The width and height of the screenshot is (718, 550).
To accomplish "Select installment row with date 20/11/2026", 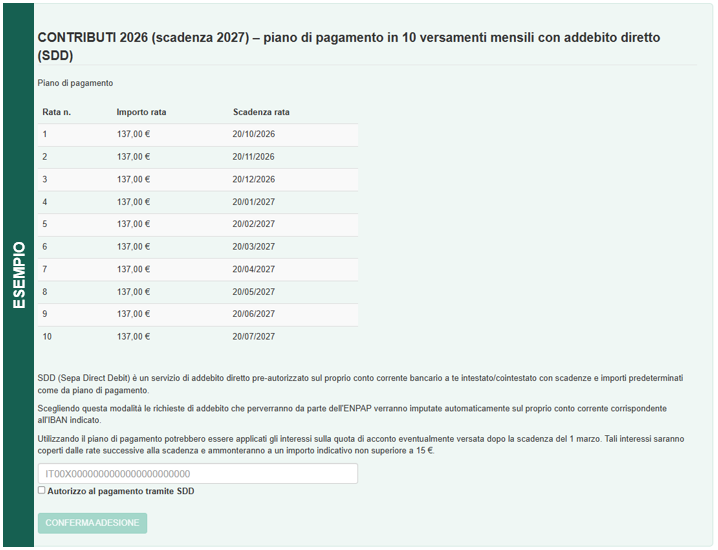I will pyautogui.click(x=198, y=157).
